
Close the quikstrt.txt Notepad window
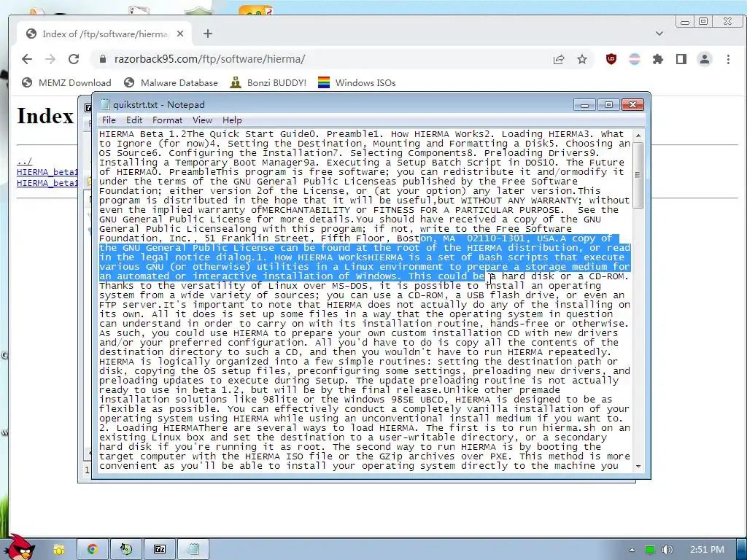click(x=632, y=105)
